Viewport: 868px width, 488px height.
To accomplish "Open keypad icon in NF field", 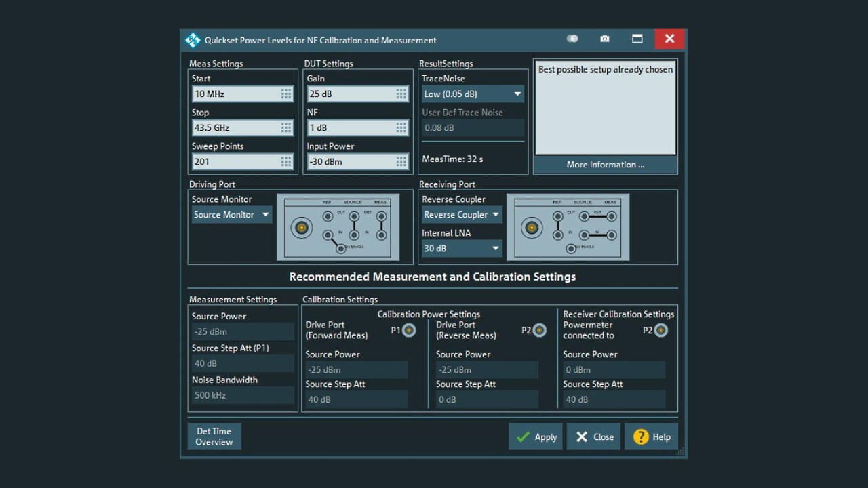I will pyautogui.click(x=401, y=127).
